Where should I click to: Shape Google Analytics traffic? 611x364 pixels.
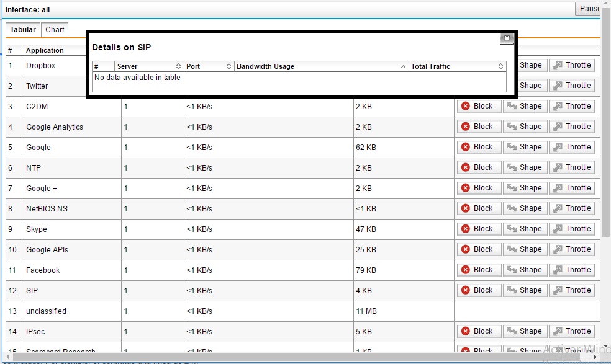[x=525, y=127]
